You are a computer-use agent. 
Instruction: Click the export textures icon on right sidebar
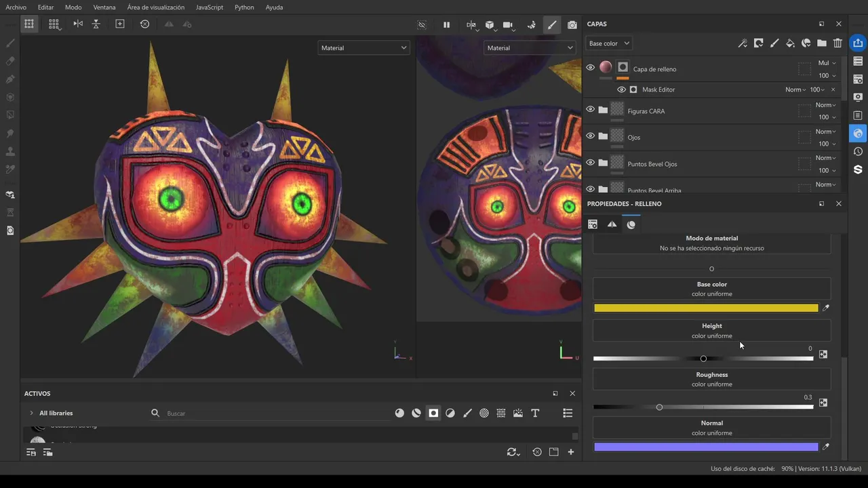(x=858, y=43)
